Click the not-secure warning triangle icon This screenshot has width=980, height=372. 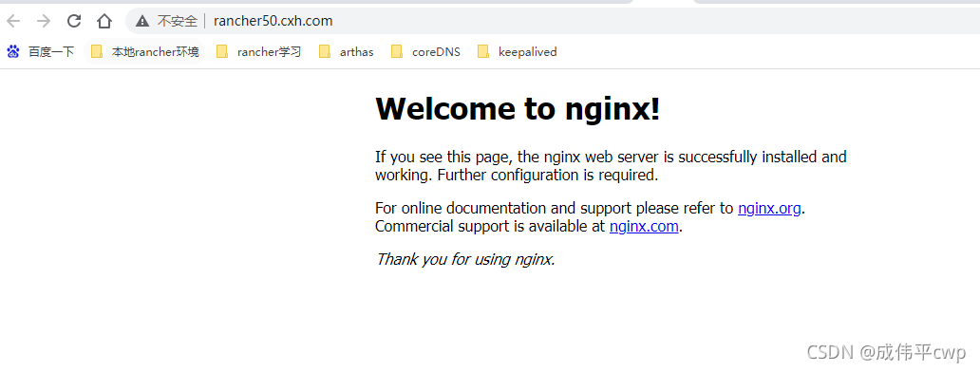pos(142,21)
